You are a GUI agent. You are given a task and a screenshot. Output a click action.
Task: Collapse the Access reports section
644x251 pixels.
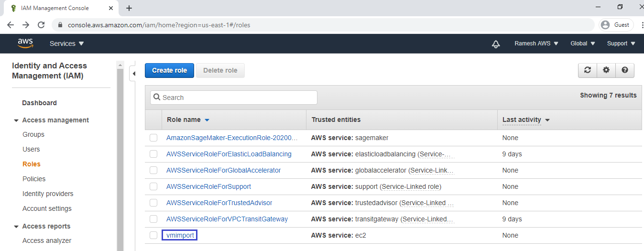[x=17, y=227]
